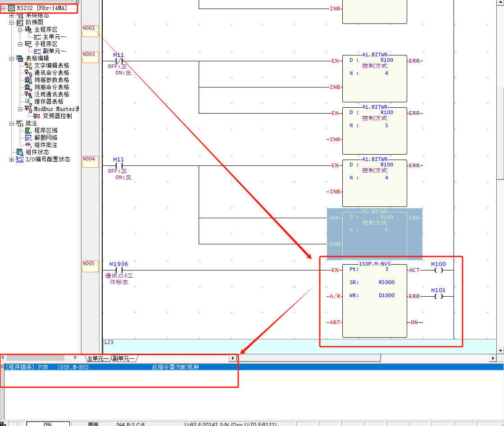Expand the I/O编号配置状态 node
504x426 pixels.
pos(11,159)
